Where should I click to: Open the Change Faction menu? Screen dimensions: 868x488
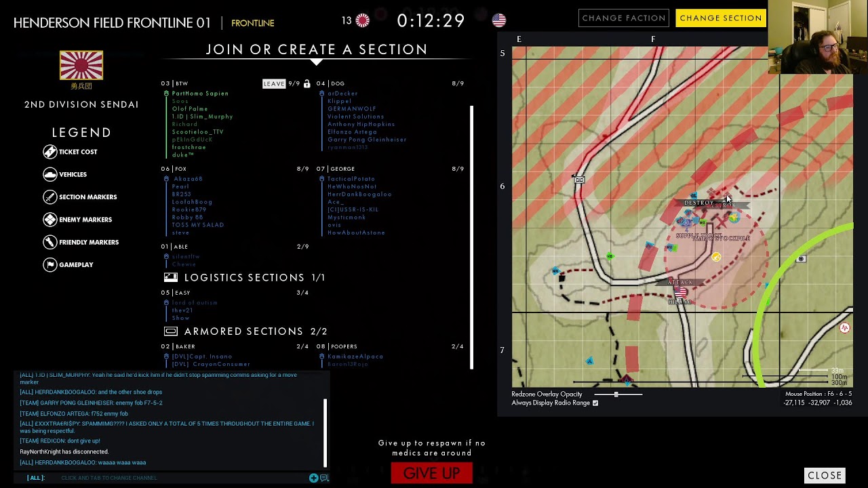click(624, 18)
